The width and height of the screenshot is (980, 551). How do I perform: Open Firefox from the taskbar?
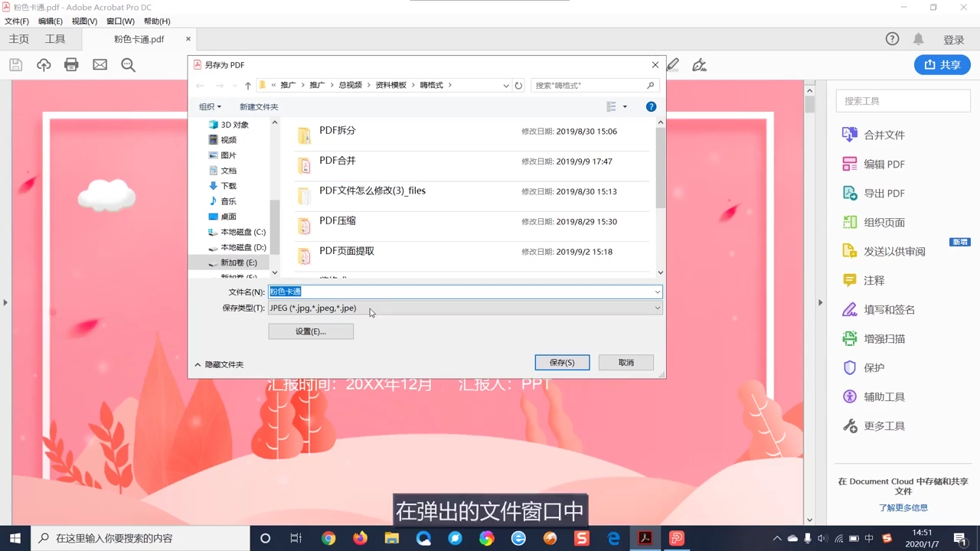(360, 538)
